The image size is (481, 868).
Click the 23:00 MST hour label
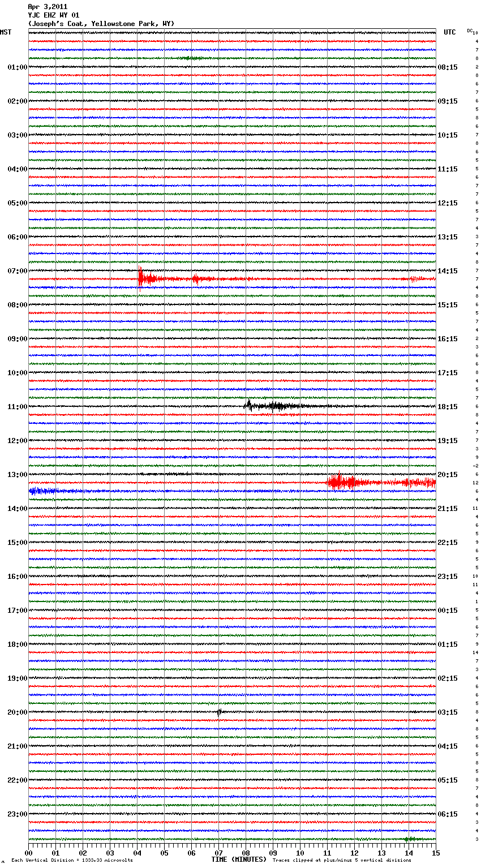coord(17,814)
